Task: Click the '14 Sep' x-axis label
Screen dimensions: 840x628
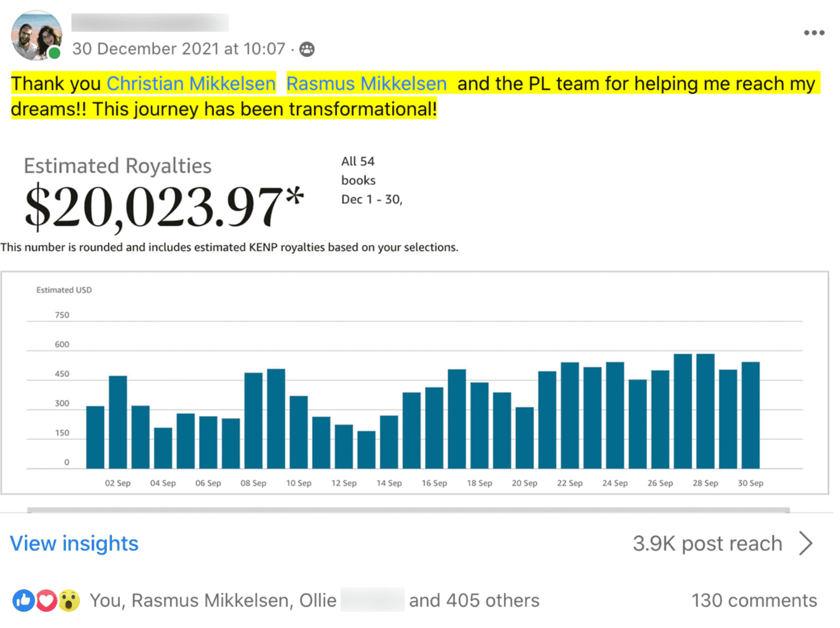Action: (389, 483)
